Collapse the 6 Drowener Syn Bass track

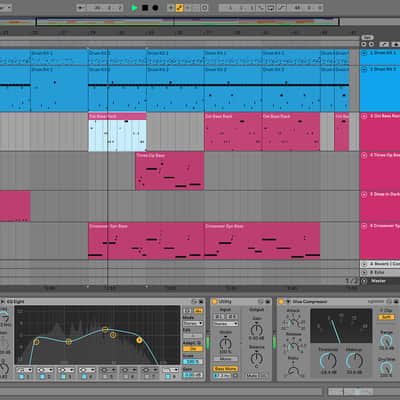pyautogui.click(x=364, y=226)
